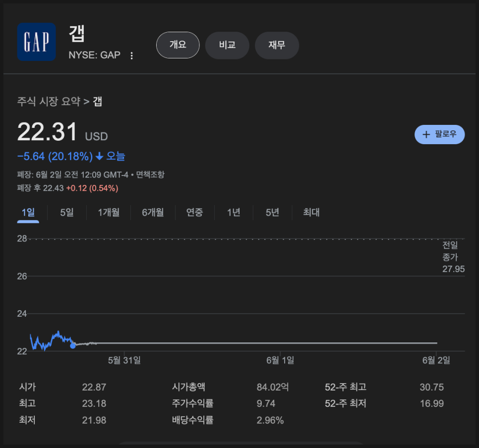This screenshot has width=479, height=448.
Task: Click the 6월 1일 axis label
Action: [x=280, y=360]
